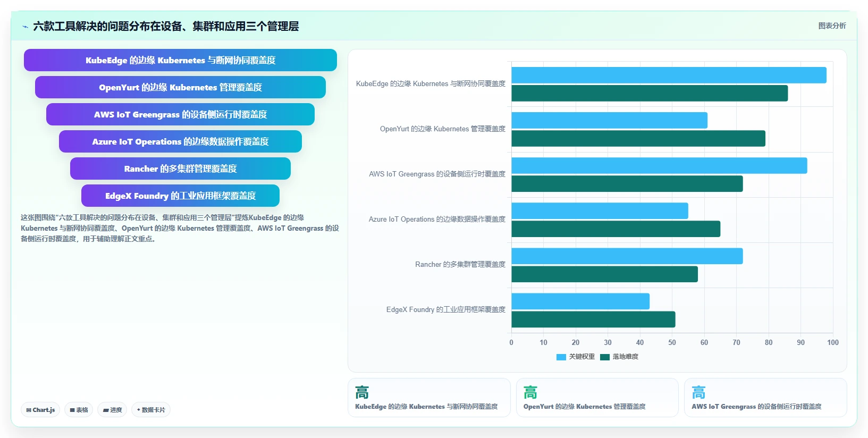Click the AWS IoT Greengrass green bar
This screenshot has width=868, height=438.
click(627, 184)
